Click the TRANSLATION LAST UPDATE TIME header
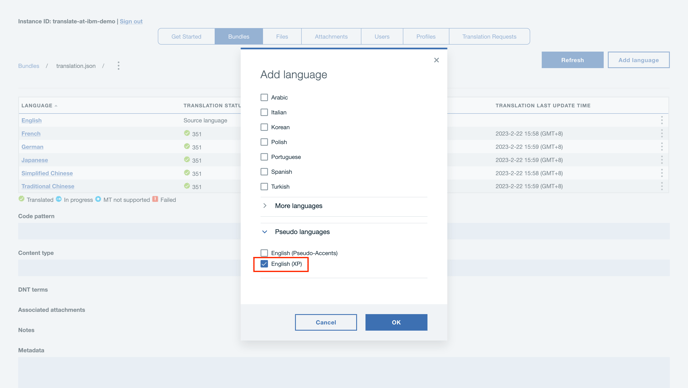Viewport: 688px width, 388px height. (543, 106)
